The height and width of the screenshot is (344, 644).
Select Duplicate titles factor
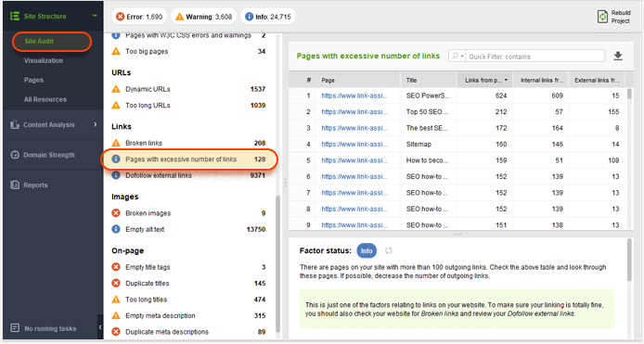189,283
